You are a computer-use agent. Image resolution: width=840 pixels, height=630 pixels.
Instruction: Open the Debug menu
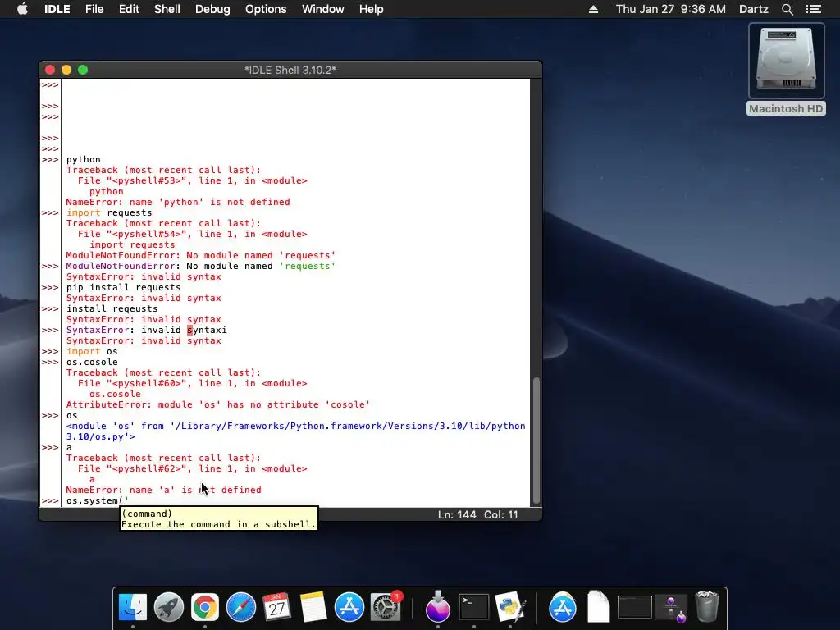(212, 9)
